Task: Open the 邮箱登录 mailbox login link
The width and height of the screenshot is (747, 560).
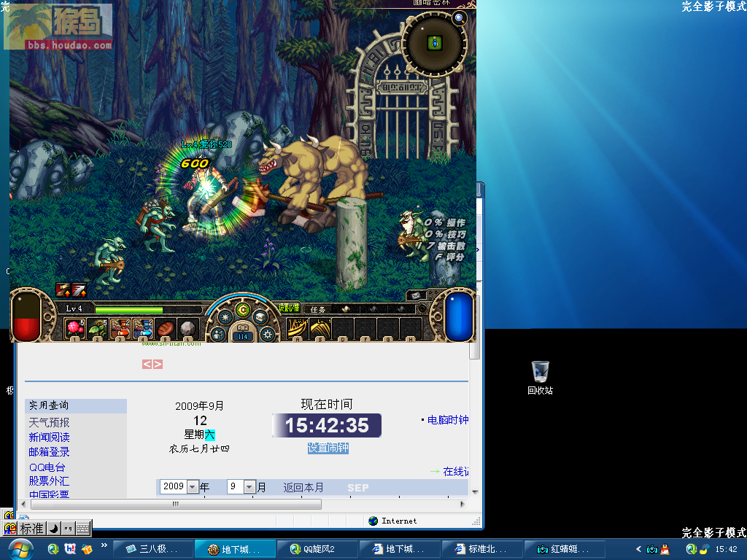Action: click(x=49, y=452)
